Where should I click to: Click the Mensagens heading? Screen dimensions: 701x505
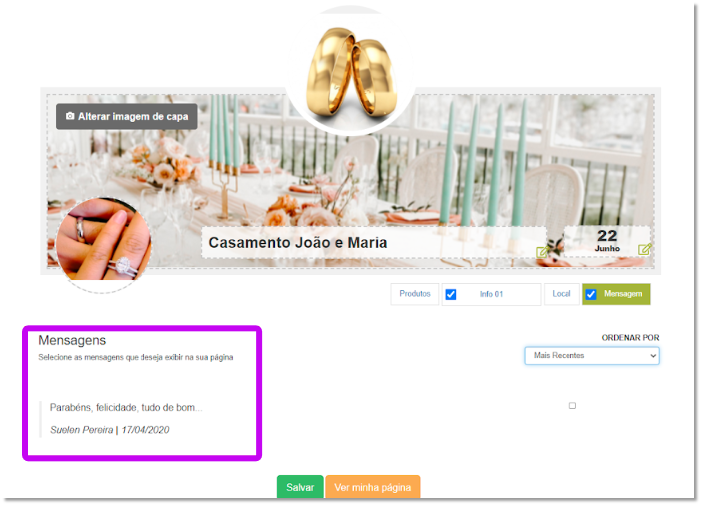tap(72, 341)
